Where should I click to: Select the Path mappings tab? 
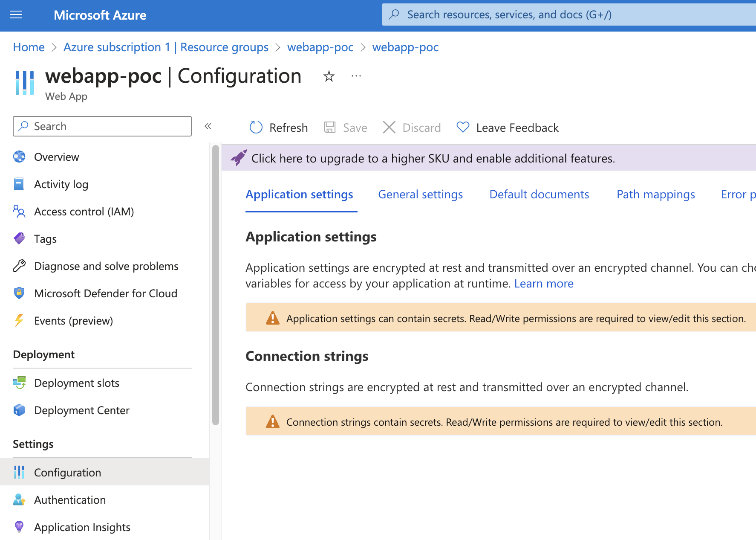coord(655,194)
